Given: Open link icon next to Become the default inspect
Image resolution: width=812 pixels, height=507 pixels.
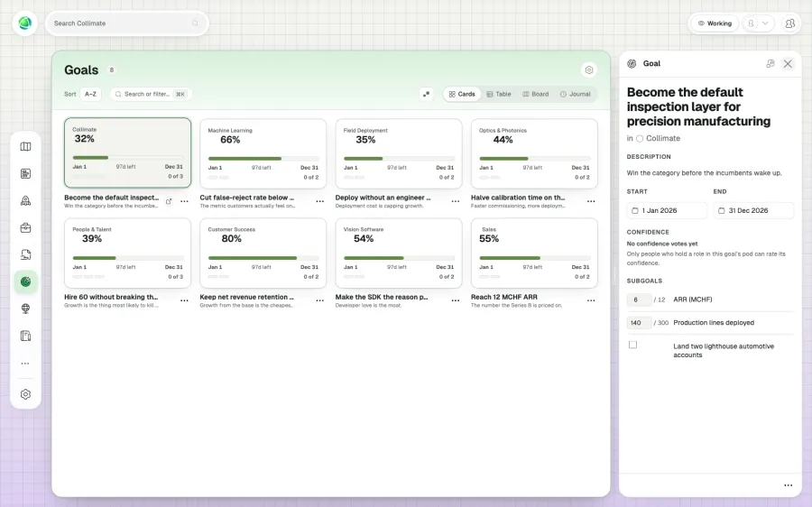Looking at the screenshot, I should pyautogui.click(x=169, y=201).
